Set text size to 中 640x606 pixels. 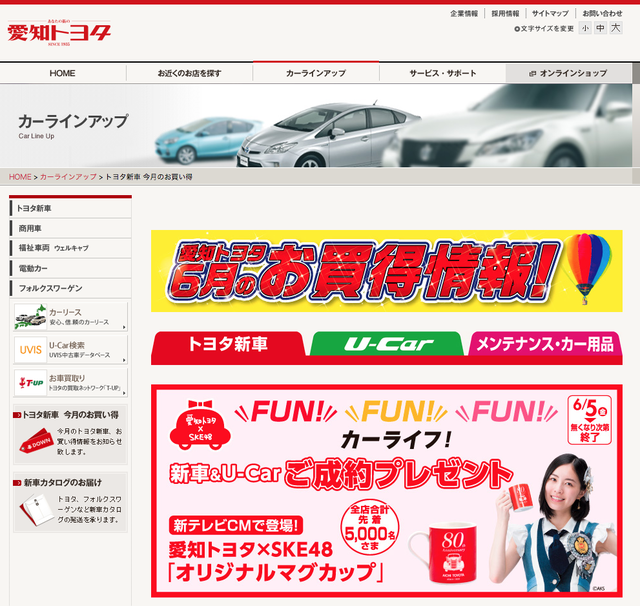(x=600, y=28)
